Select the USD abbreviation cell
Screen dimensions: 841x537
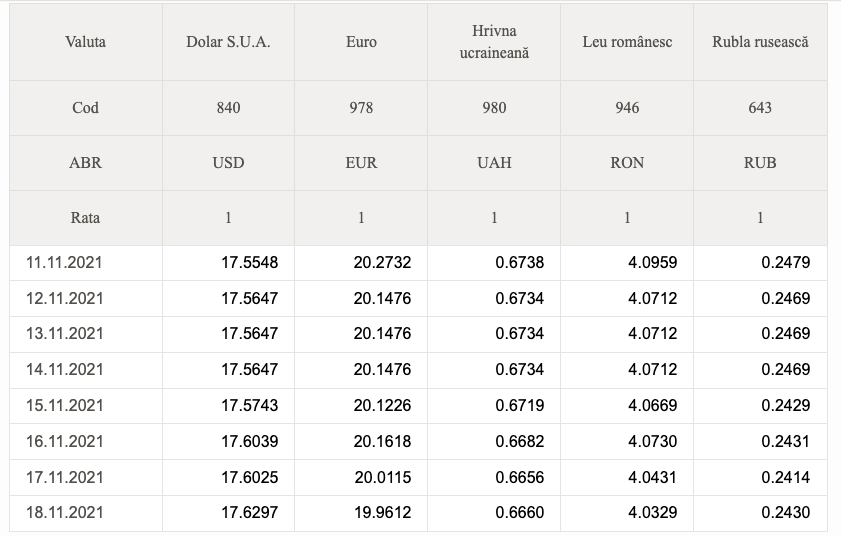coord(228,163)
